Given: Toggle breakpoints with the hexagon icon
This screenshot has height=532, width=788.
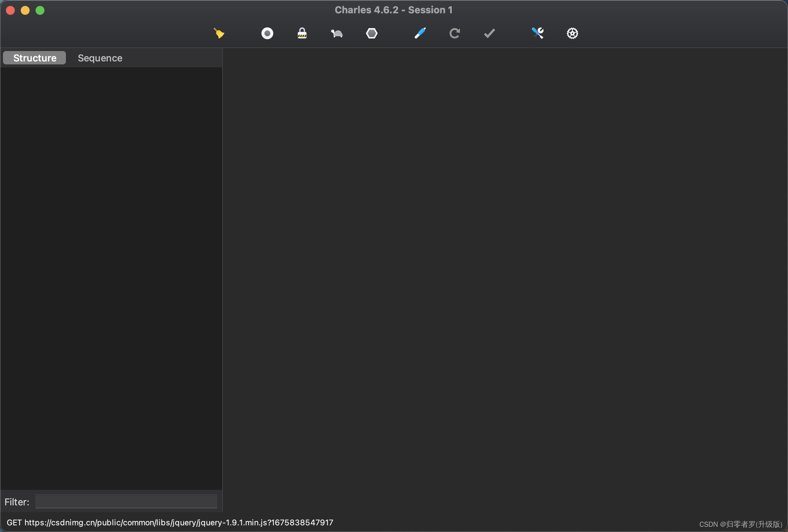Looking at the screenshot, I should click(371, 33).
